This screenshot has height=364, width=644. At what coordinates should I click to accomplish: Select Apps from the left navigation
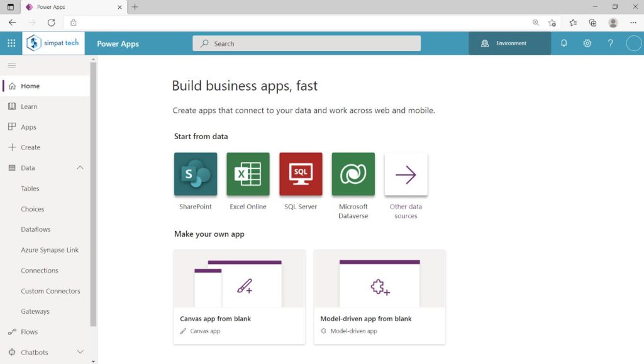tap(28, 127)
